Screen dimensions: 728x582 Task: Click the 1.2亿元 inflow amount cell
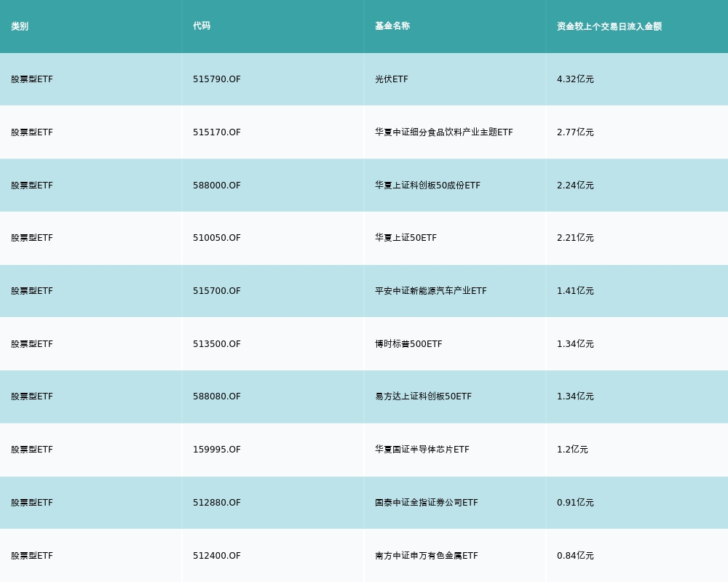572,450
